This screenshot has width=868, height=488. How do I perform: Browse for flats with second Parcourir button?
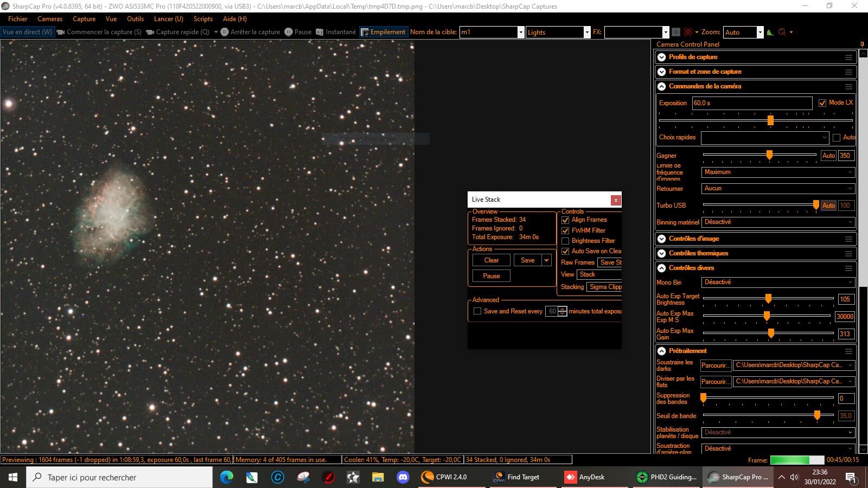(716, 382)
